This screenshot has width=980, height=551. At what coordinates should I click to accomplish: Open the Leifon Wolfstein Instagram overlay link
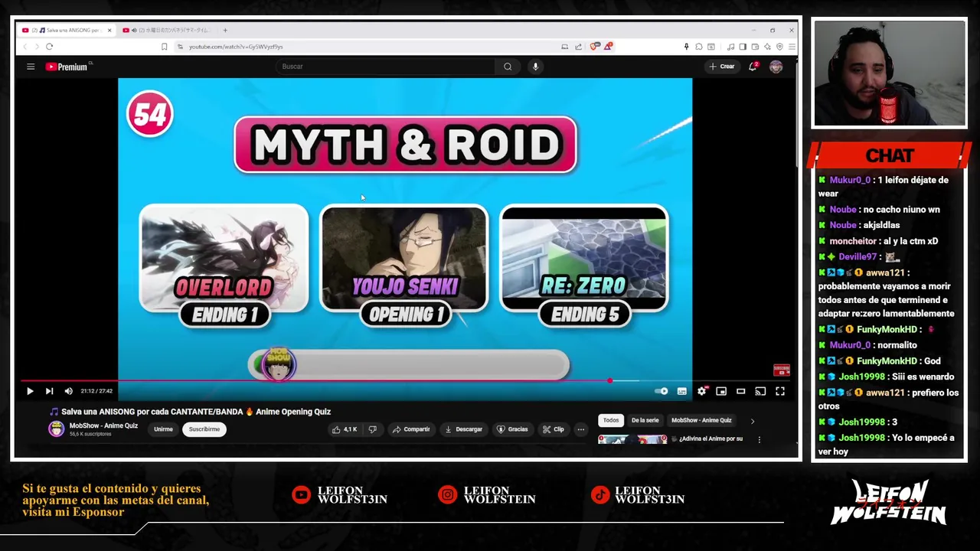[488, 495]
